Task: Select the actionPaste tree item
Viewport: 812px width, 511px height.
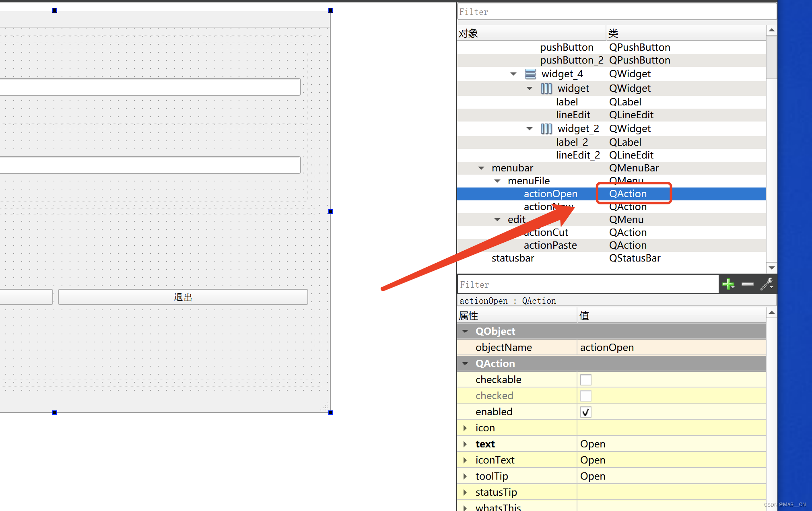Action: tap(550, 245)
